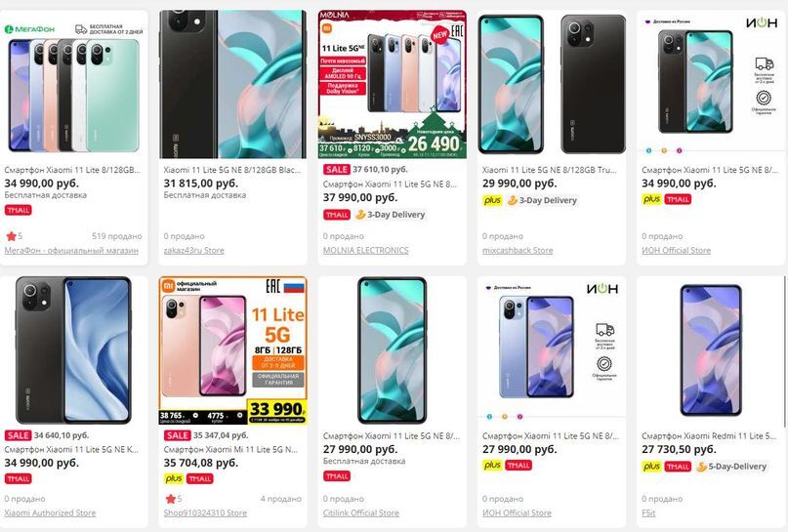Open the mixcashback Store link
Viewport: 788px width, 532px height.
click(x=518, y=250)
